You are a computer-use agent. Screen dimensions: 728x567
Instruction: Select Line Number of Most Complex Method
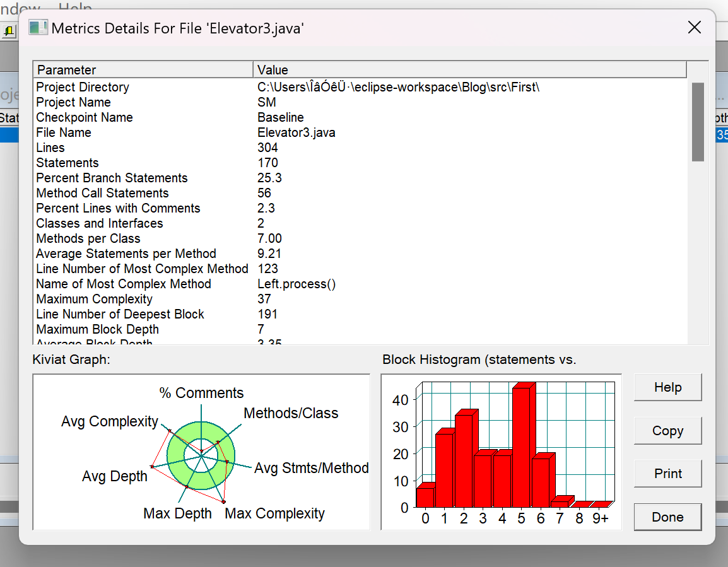360,269
